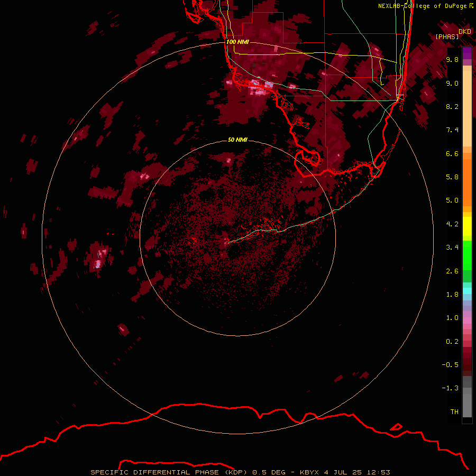The height and width of the screenshot is (476, 476).
Task: Click the pink segment of color bar
Action: [467, 321]
